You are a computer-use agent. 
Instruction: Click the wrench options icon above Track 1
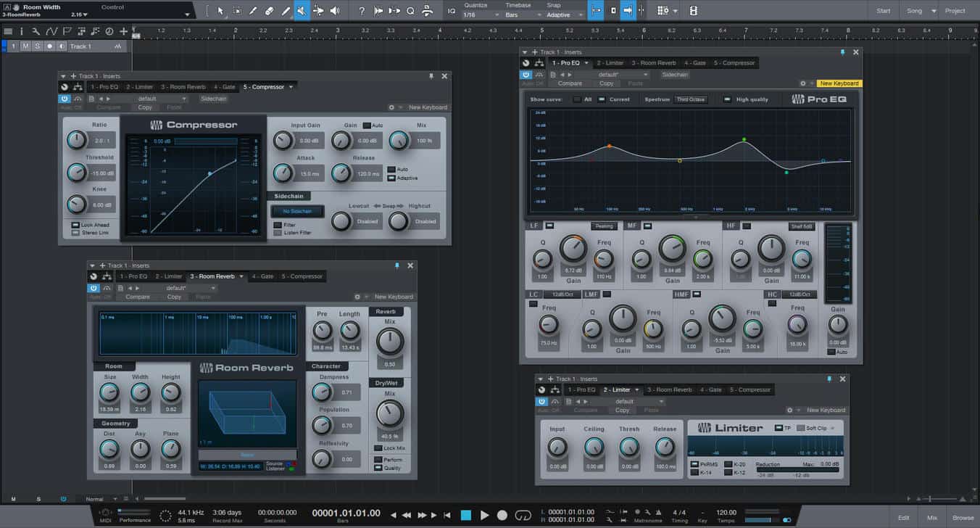36,31
